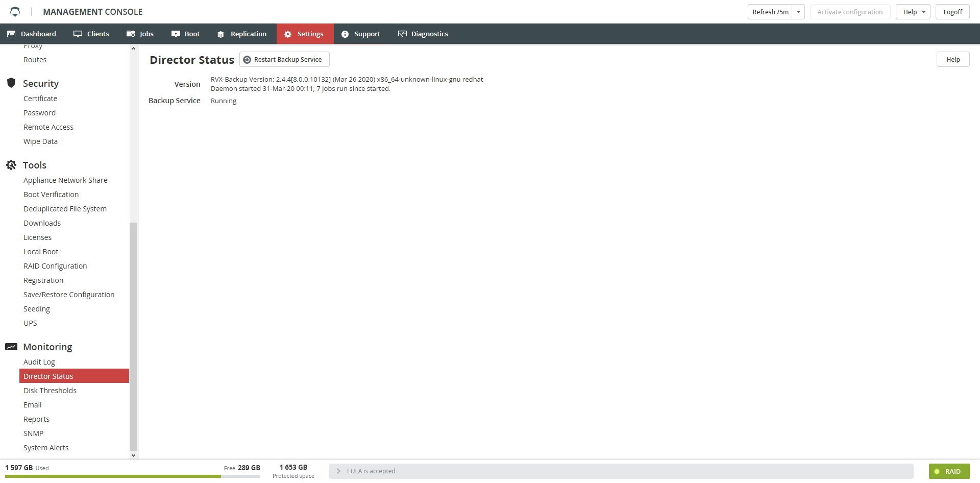Click the 'Running' backup service status text
The width and height of the screenshot is (980, 483).
(x=224, y=101)
